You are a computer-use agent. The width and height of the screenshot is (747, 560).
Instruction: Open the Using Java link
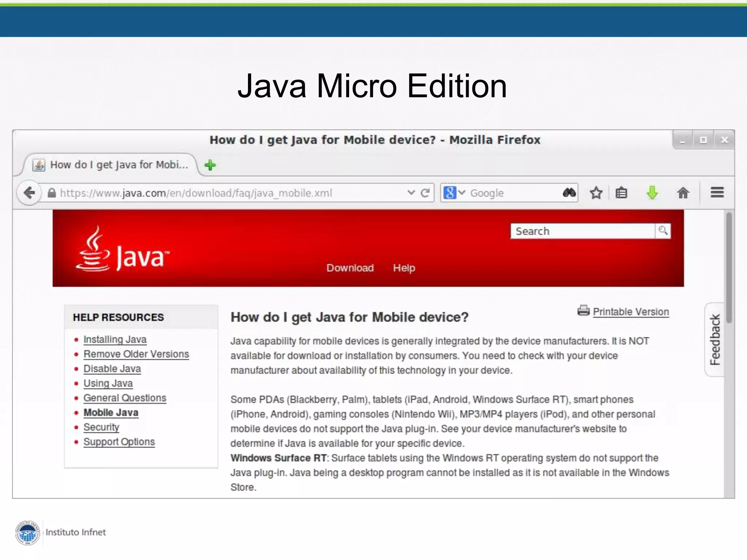[x=108, y=383]
